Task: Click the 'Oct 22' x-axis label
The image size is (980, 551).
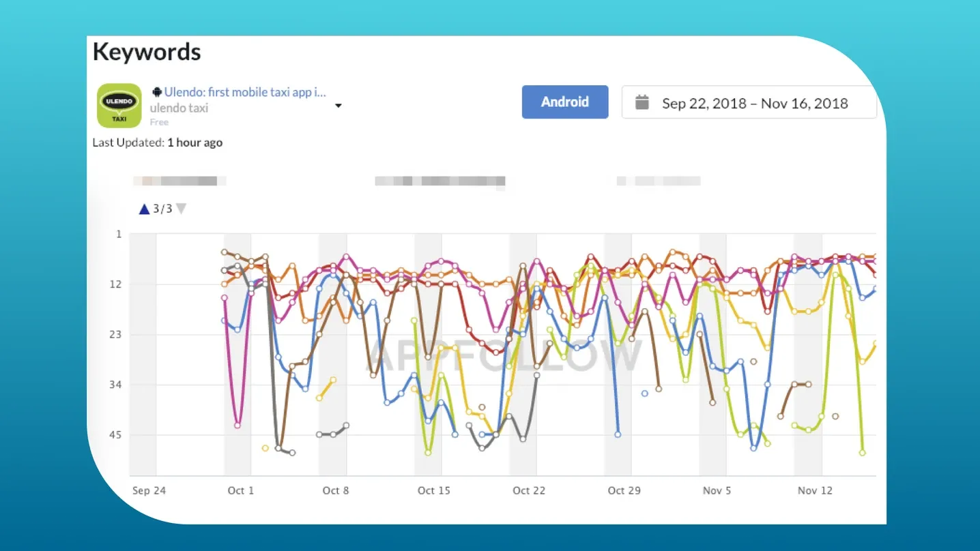Action: tap(529, 490)
